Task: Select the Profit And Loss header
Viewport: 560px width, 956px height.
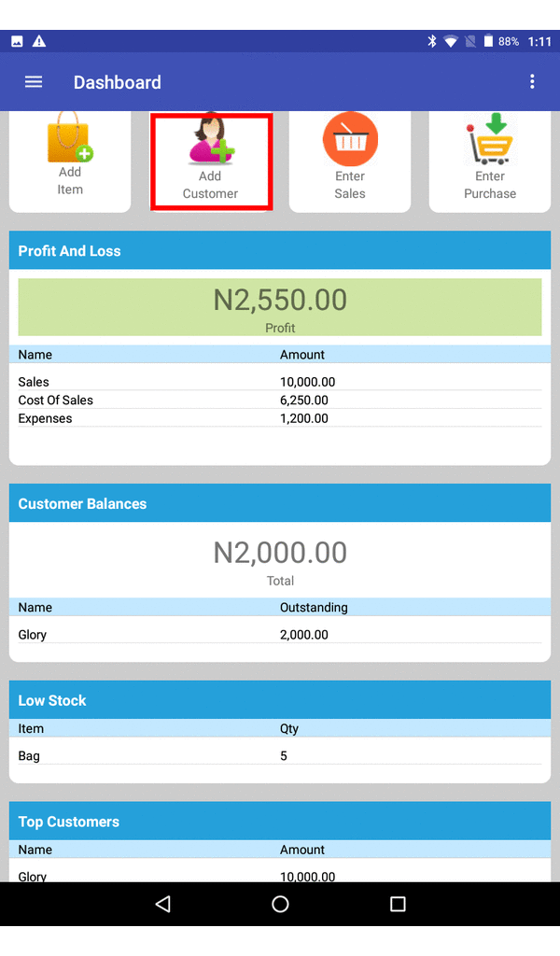Action: (x=280, y=250)
